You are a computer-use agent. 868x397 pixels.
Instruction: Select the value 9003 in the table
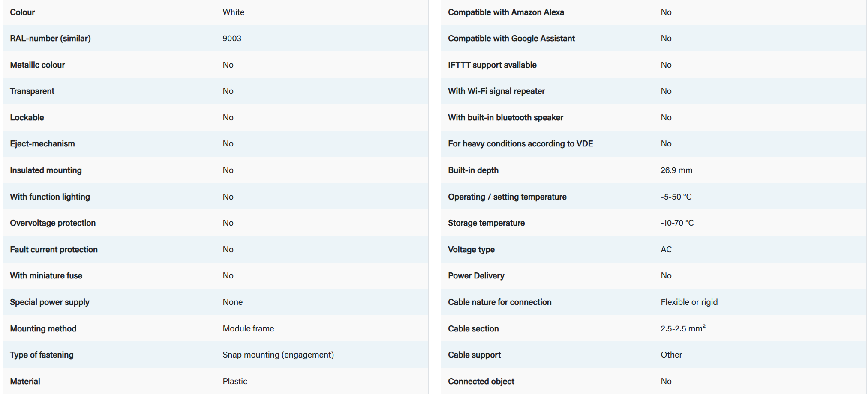coord(232,39)
